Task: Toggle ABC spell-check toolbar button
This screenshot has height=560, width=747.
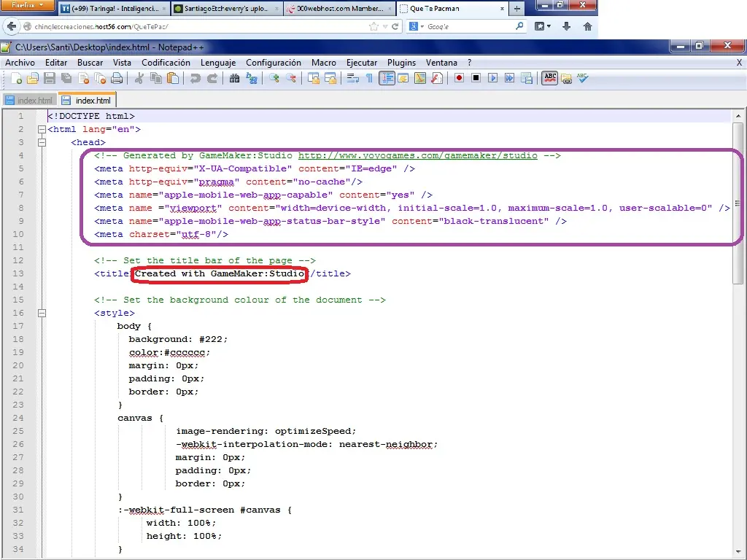Action: click(x=550, y=78)
